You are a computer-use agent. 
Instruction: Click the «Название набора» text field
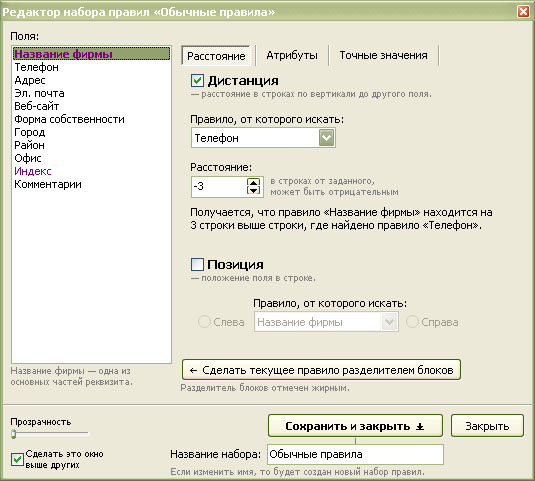355,454
